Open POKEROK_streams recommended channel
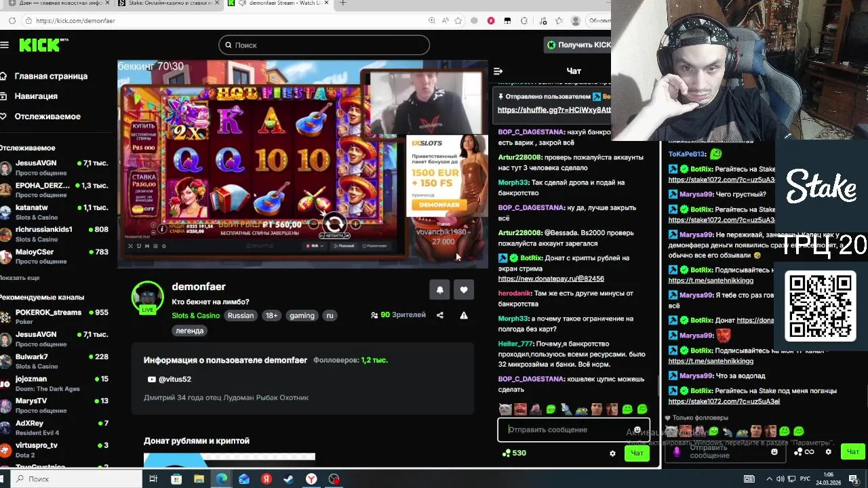 coord(54,317)
